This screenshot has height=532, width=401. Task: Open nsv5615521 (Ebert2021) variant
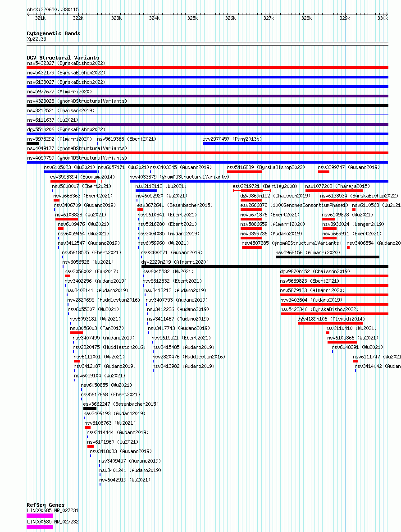tap(181, 339)
